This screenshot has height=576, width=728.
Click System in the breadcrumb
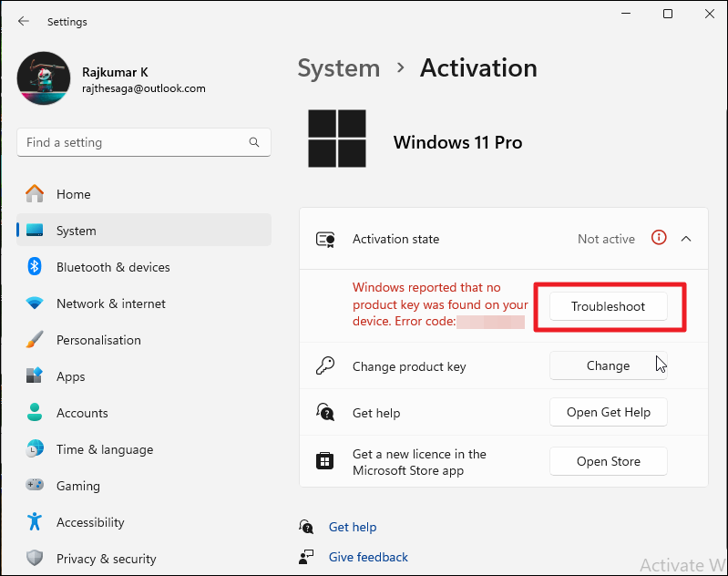pos(338,68)
